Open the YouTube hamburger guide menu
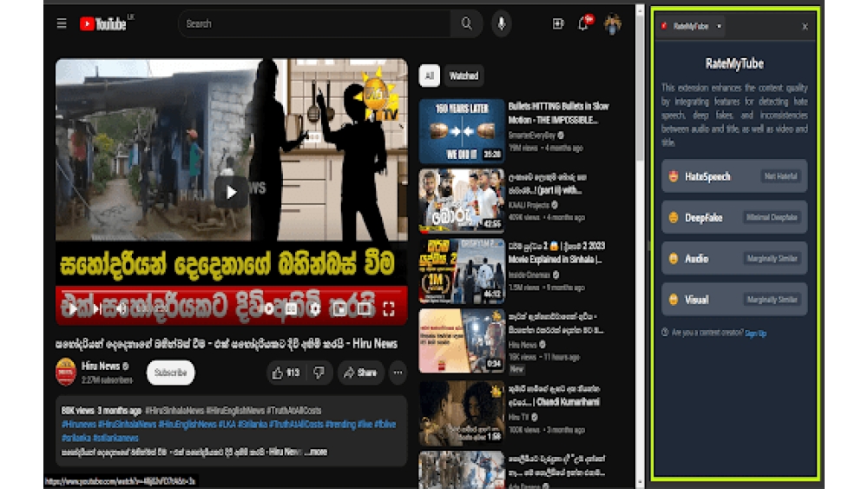 62,23
